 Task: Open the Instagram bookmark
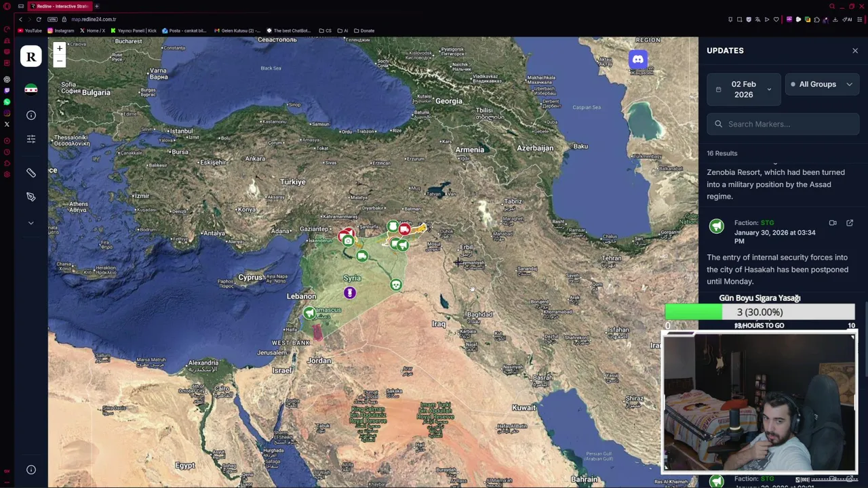(60, 30)
